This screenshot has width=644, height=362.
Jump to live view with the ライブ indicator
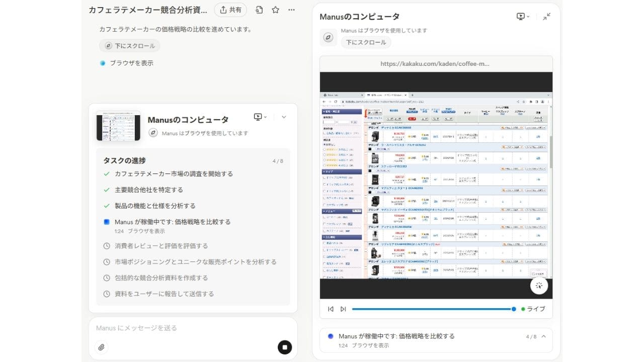533,309
